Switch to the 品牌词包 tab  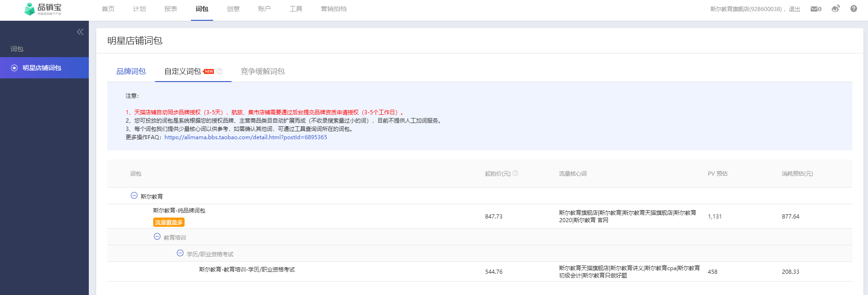pyautogui.click(x=131, y=71)
